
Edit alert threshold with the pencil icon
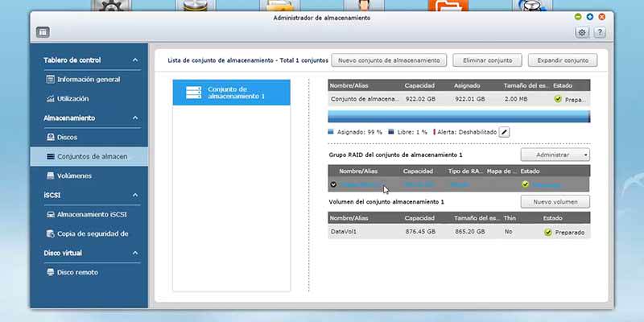(x=505, y=132)
